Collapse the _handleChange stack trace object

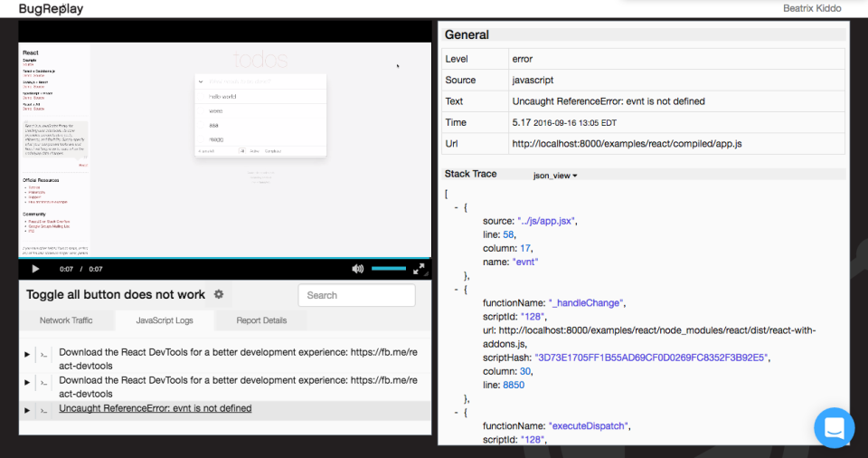coord(456,290)
